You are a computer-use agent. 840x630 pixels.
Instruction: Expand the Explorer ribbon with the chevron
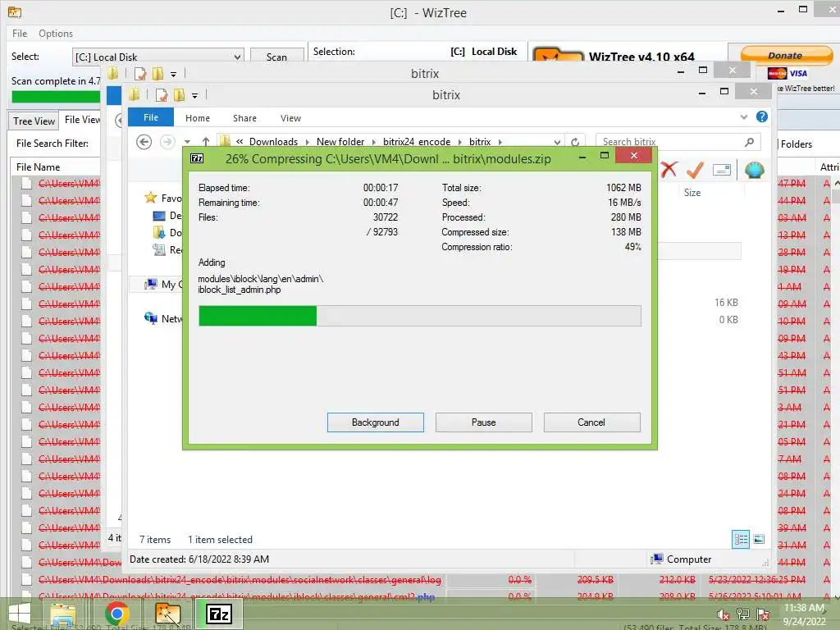[x=743, y=116]
